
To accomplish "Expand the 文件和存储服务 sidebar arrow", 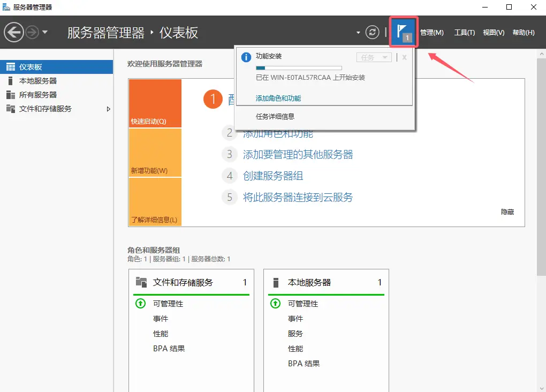I will point(108,109).
